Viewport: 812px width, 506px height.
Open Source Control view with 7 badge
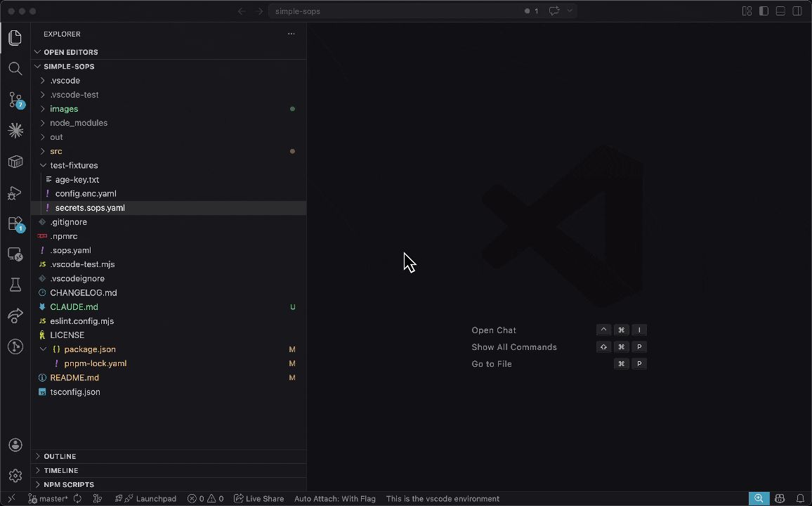pyautogui.click(x=15, y=99)
